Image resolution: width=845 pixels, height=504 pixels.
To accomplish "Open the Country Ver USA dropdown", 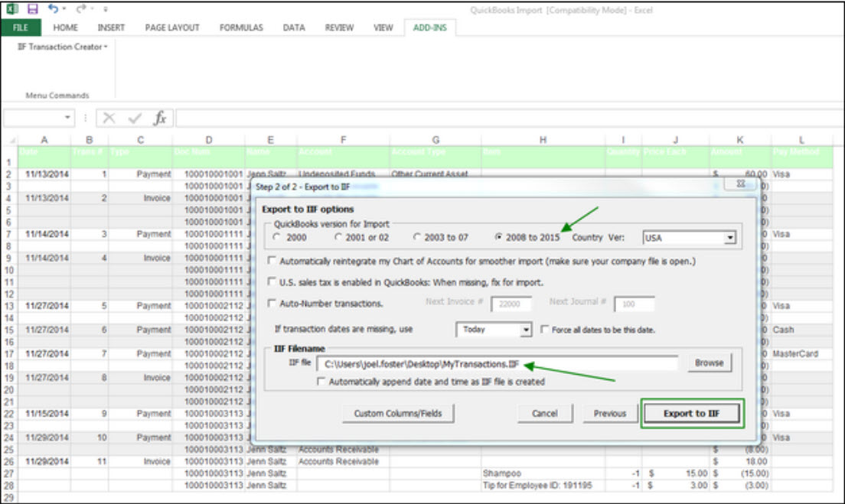I will tap(729, 237).
